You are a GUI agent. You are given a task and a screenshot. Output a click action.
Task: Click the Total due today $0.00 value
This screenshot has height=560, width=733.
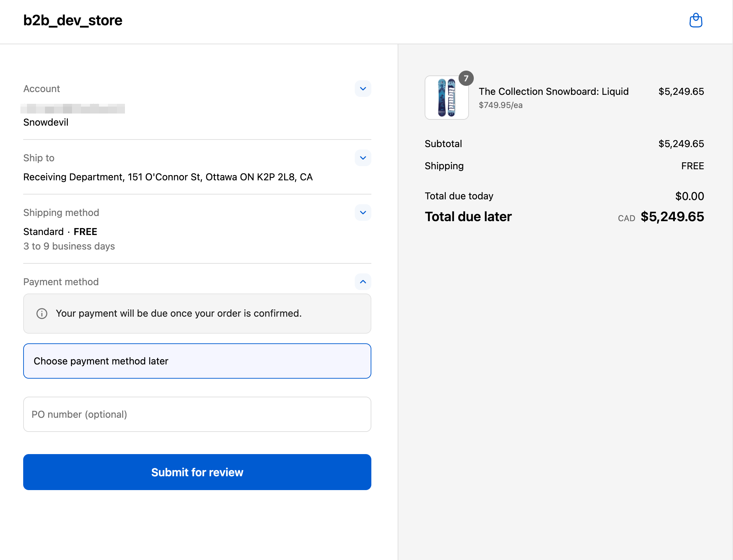click(x=689, y=196)
